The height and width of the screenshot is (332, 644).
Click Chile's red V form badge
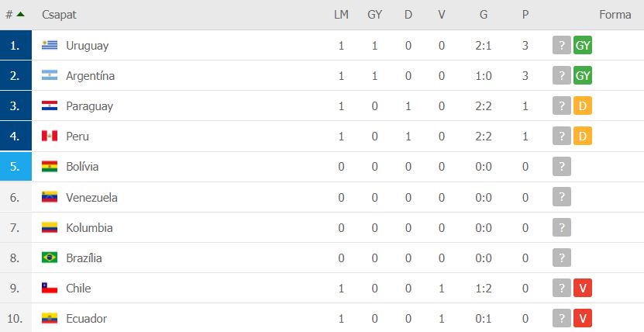tap(583, 288)
